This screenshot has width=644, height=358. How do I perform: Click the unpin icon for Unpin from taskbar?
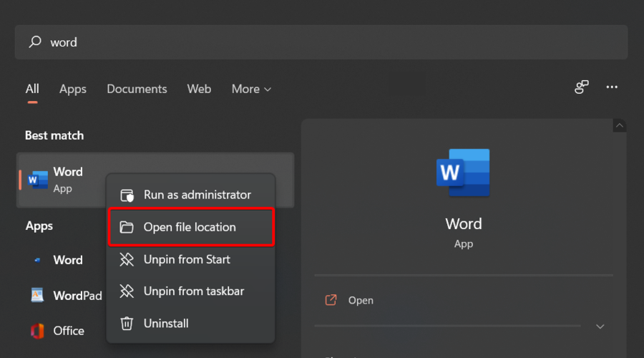(x=127, y=291)
